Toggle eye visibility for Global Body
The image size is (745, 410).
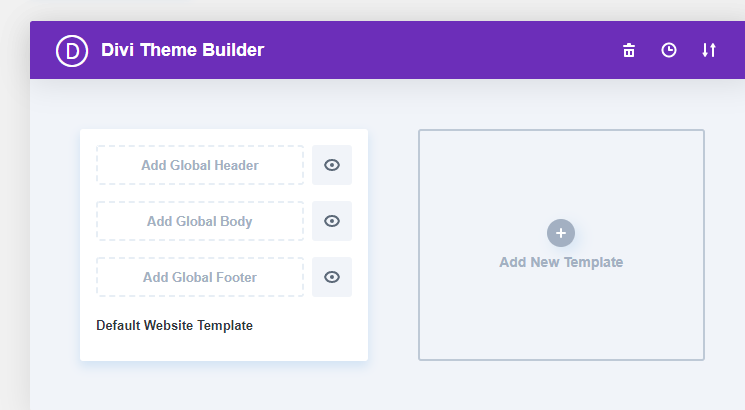click(332, 221)
